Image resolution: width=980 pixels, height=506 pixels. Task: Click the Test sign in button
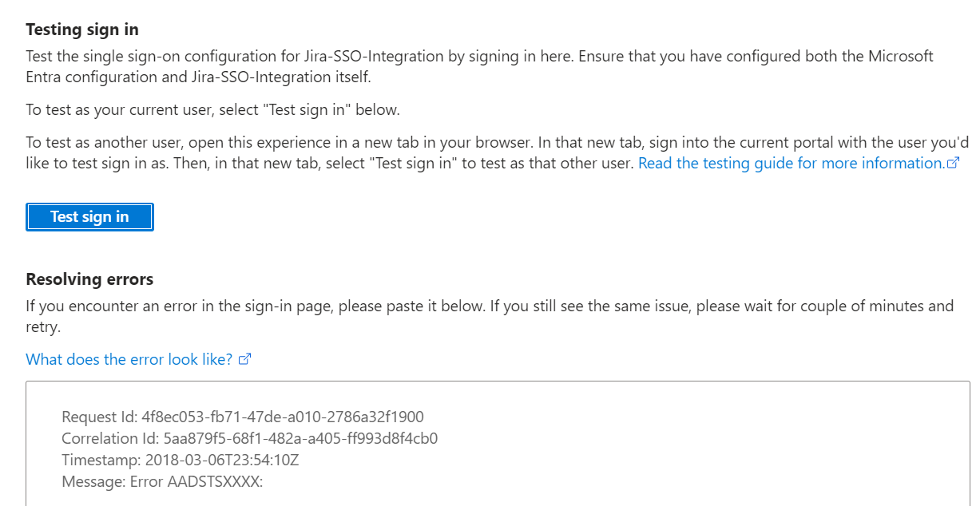pos(89,217)
